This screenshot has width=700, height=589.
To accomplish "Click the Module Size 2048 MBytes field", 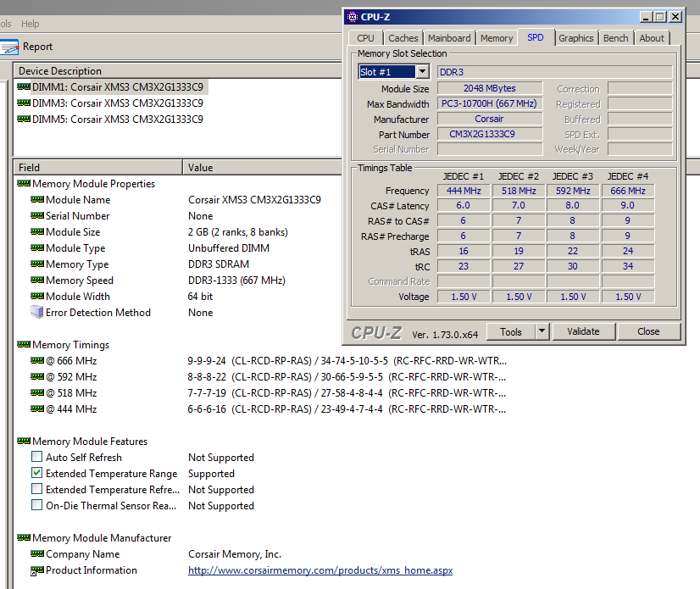I will 490,88.
